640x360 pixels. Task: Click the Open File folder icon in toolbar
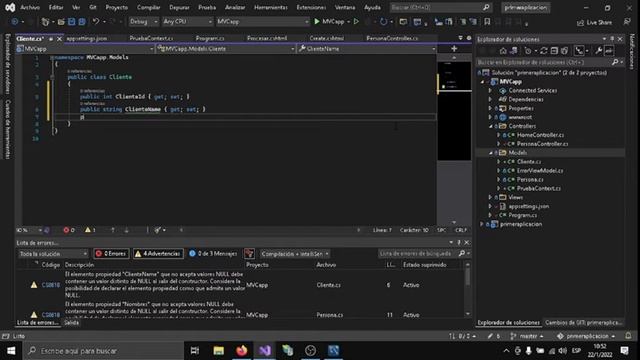point(61,22)
